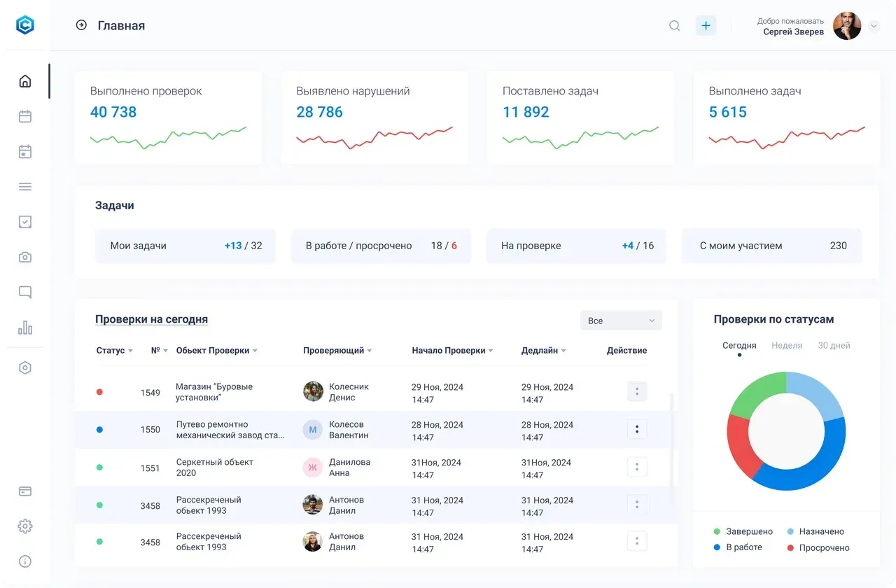
Task: Expand the user profile dropdown chevron
Action: [874, 26]
